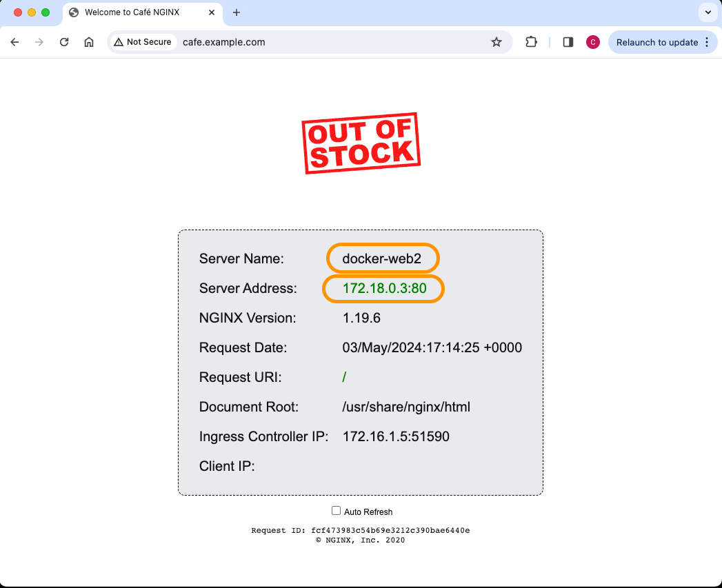Click the NGINX version 1.19.6

coord(361,318)
